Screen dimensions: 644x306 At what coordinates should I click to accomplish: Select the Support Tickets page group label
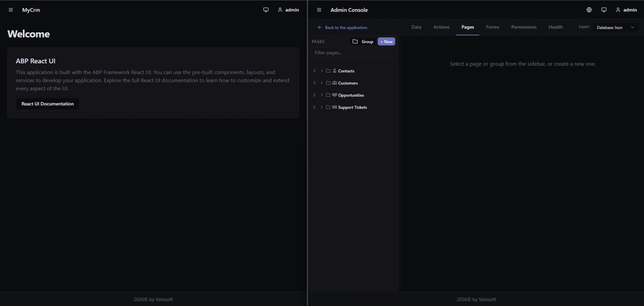pyautogui.click(x=353, y=107)
